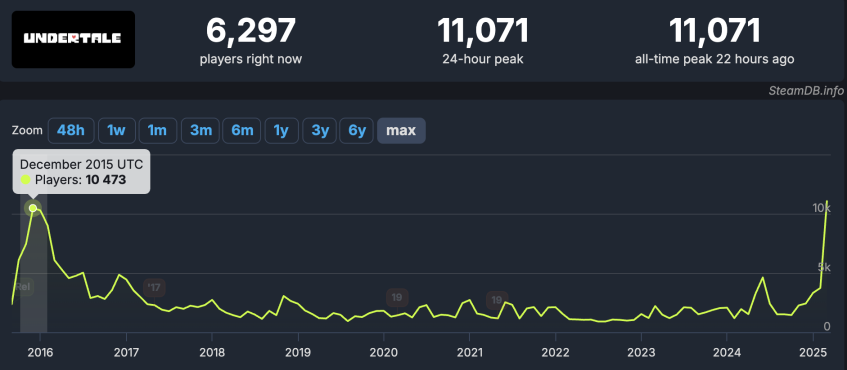847x370 pixels.
Task: Click the 24-hour peak 11,071 stat
Action: [482, 40]
